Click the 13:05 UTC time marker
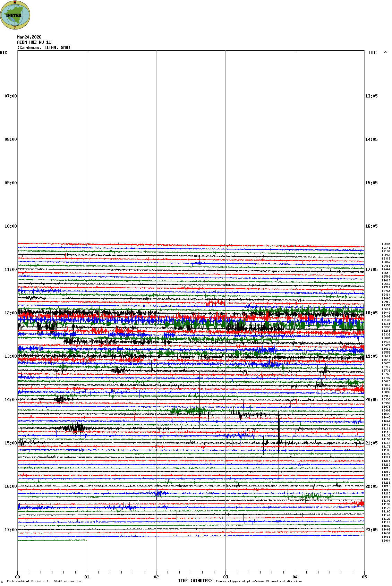This screenshot has width=392, height=586. point(371,96)
